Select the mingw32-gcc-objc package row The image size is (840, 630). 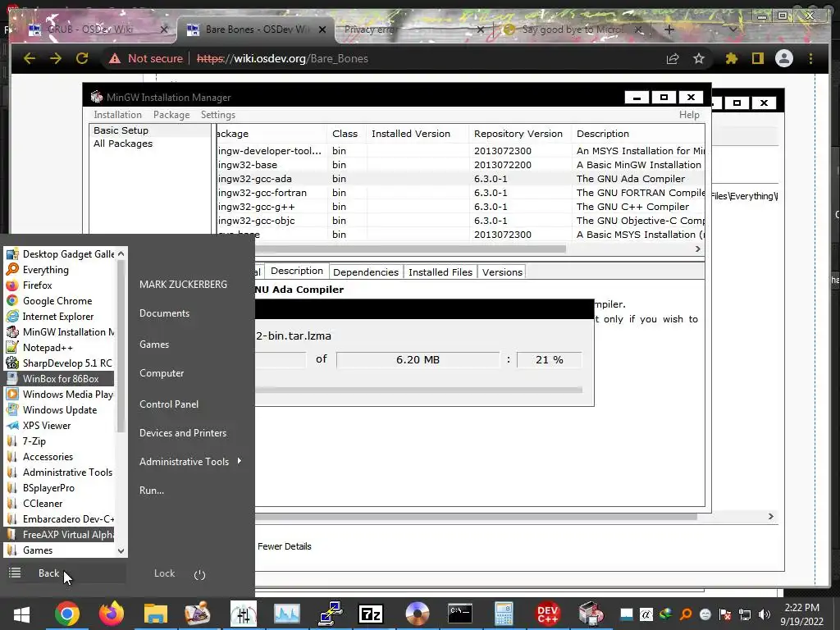pyautogui.click(x=461, y=221)
